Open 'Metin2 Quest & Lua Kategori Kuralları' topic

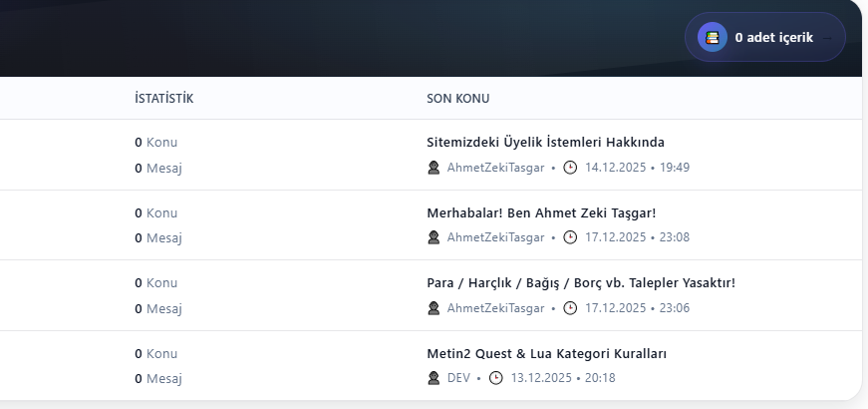[x=546, y=353]
